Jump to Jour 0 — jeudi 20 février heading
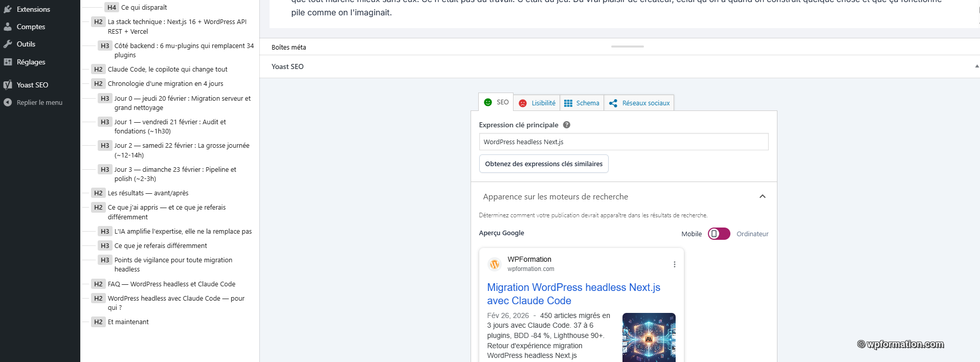980x362 pixels. [x=183, y=103]
